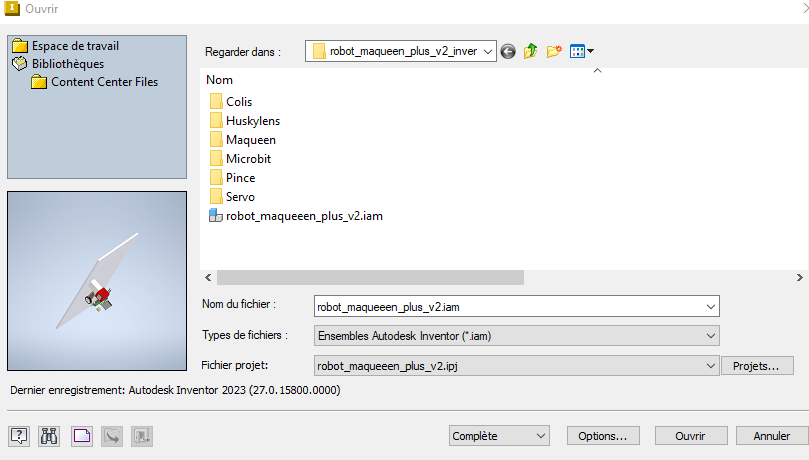Screen dimensions: 809x460
Task: Click the Servo folder icon
Action: [x=216, y=197]
